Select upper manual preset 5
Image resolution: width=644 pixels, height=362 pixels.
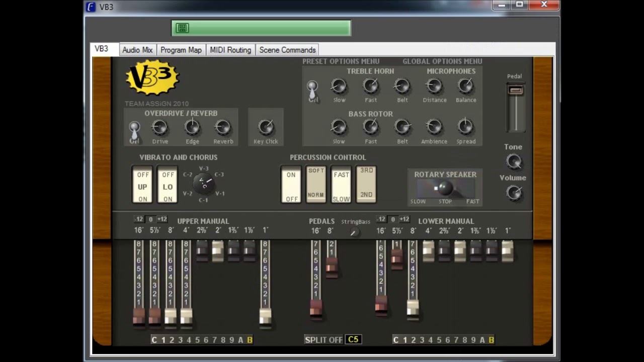coord(197,340)
